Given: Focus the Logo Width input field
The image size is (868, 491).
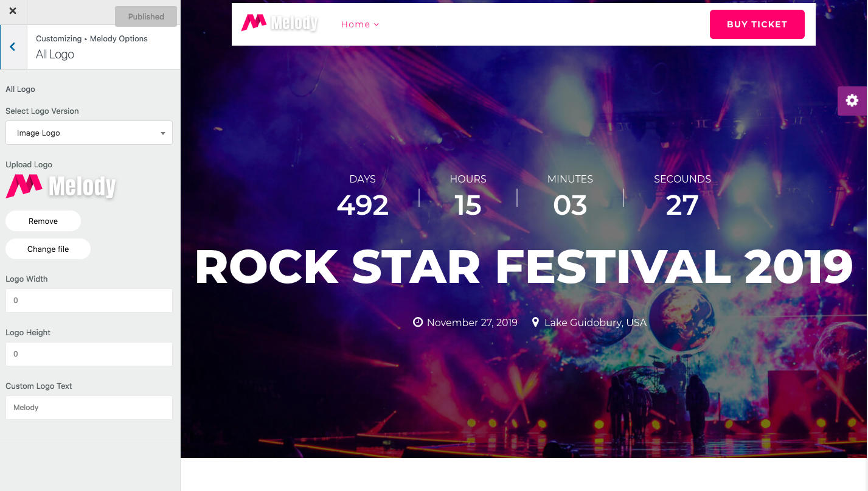Looking at the screenshot, I should click(x=89, y=301).
